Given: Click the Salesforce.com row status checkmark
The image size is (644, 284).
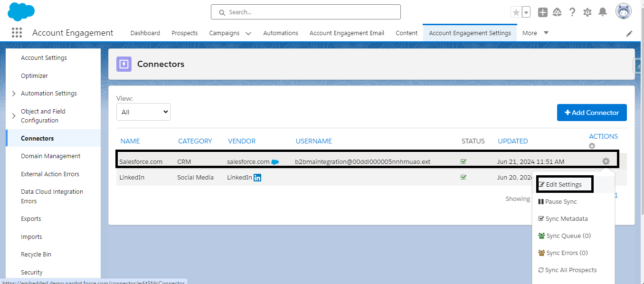Looking at the screenshot, I should (x=464, y=161).
